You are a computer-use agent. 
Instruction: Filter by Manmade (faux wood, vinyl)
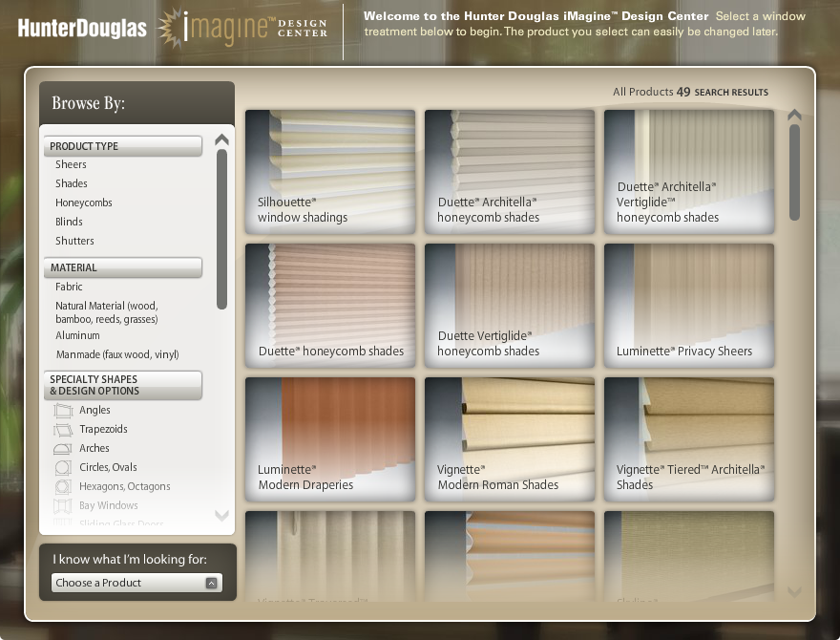(x=117, y=354)
